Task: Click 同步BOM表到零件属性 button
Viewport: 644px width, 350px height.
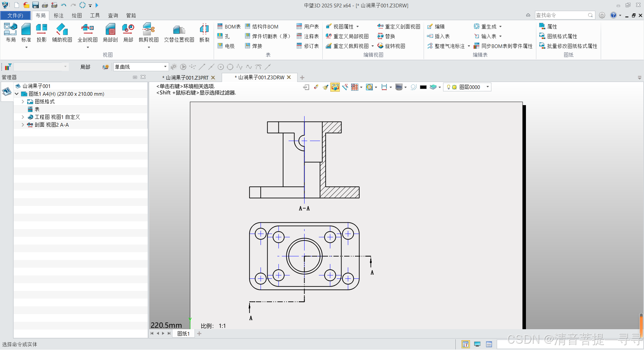Action: click(503, 46)
